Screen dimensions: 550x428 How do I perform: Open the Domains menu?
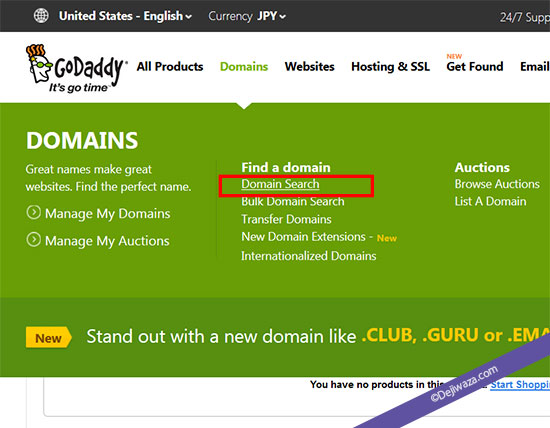[x=244, y=66]
